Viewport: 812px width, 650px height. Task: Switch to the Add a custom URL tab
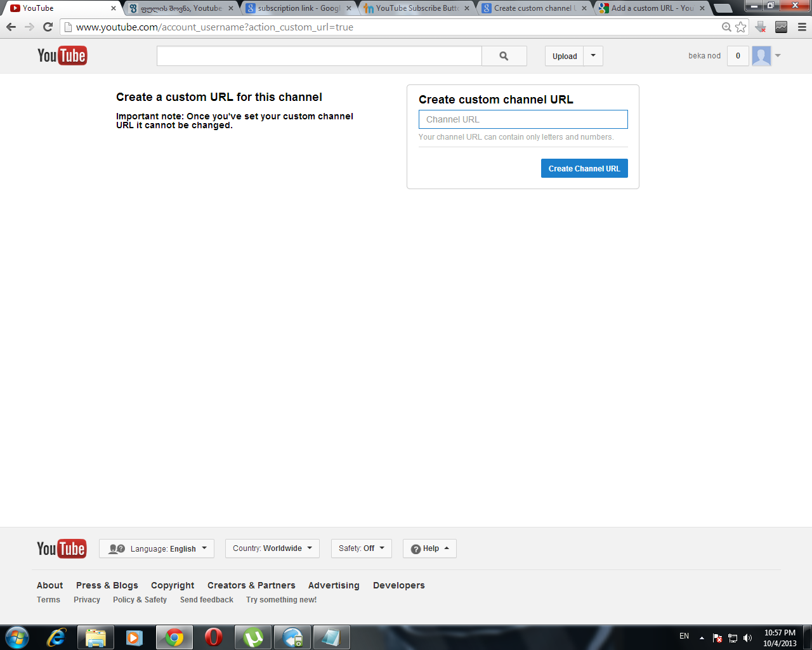pyautogui.click(x=652, y=8)
